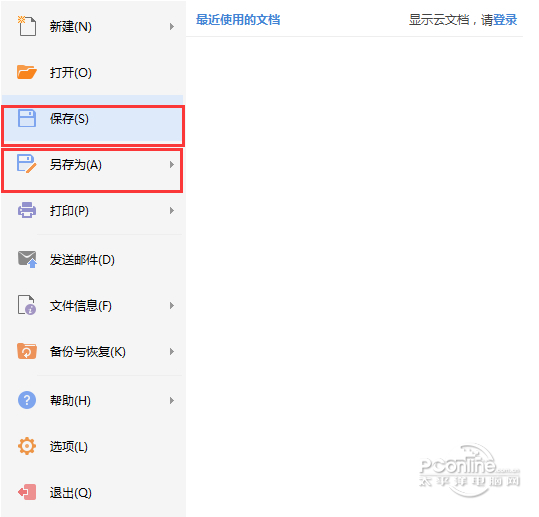Expand the 备份与恢复(K) submenu arrow
Viewport: 539px width, 517px height.
click(172, 351)
